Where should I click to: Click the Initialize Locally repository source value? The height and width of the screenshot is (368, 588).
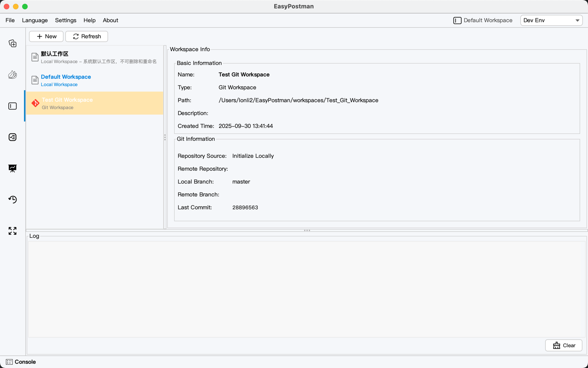pyautogui.click(x=253, y=156)
